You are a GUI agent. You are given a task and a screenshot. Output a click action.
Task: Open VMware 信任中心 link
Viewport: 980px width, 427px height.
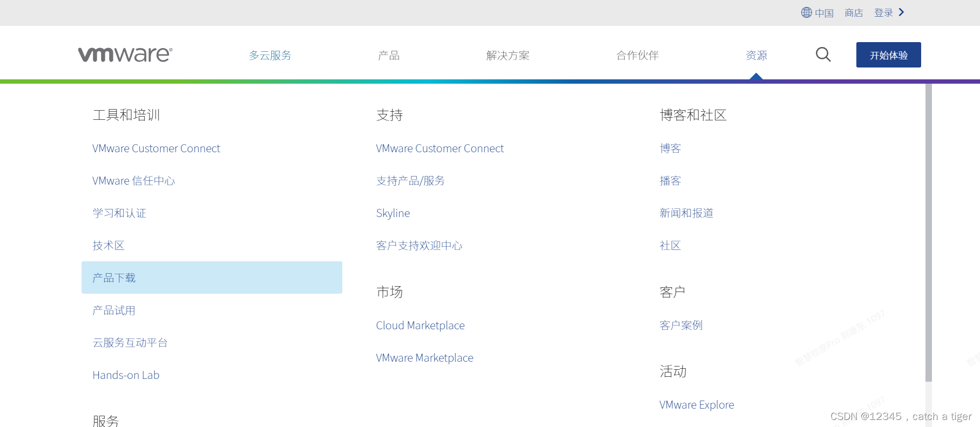point(133,181)
